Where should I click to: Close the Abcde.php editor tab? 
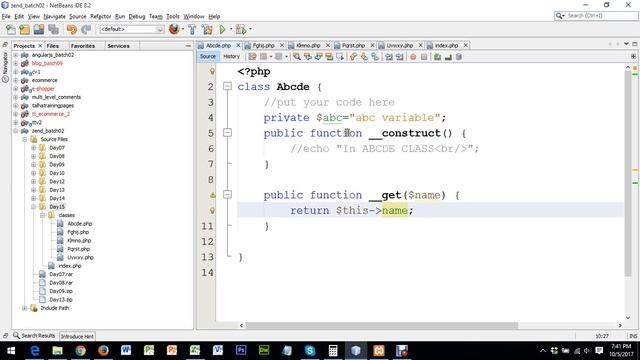(238, 45)
